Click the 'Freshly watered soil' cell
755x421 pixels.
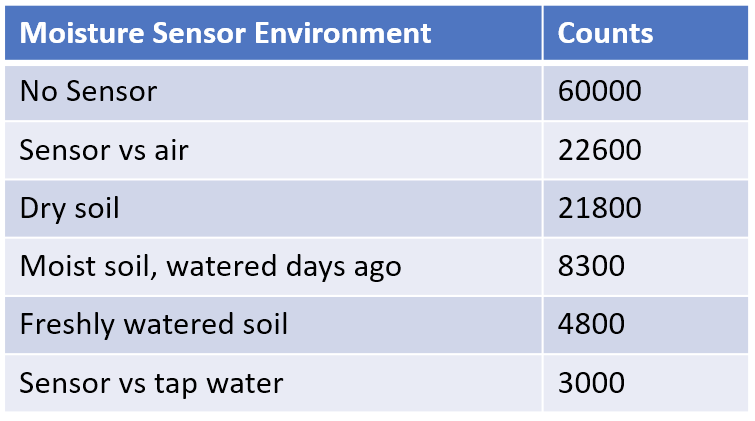coord(154,324)
